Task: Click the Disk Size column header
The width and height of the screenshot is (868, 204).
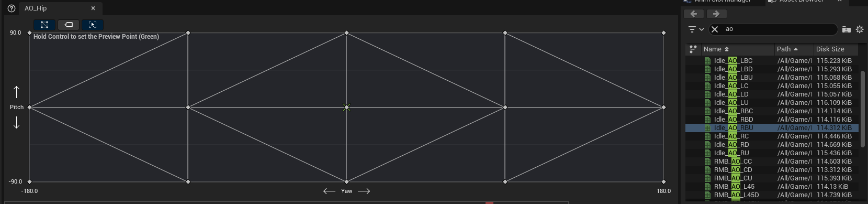Action: (835, 49)
